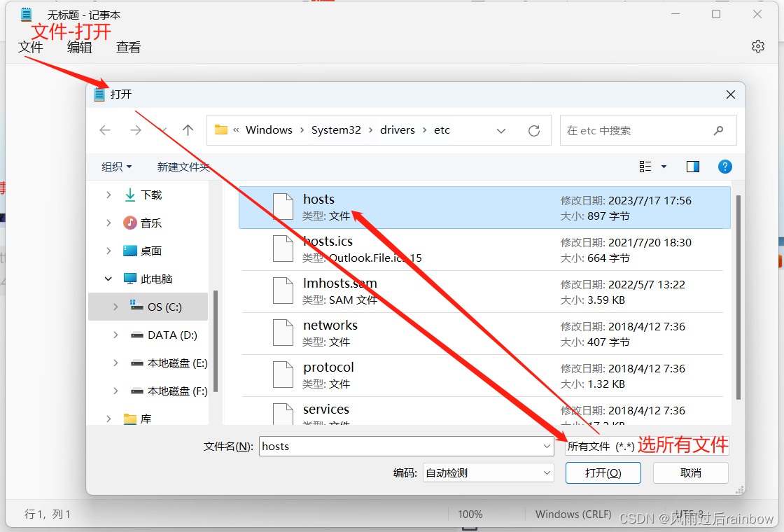Click the protocol file icon
Image resolution: width=784 pixels, height=532 pixels.
[x=283, y=374]
